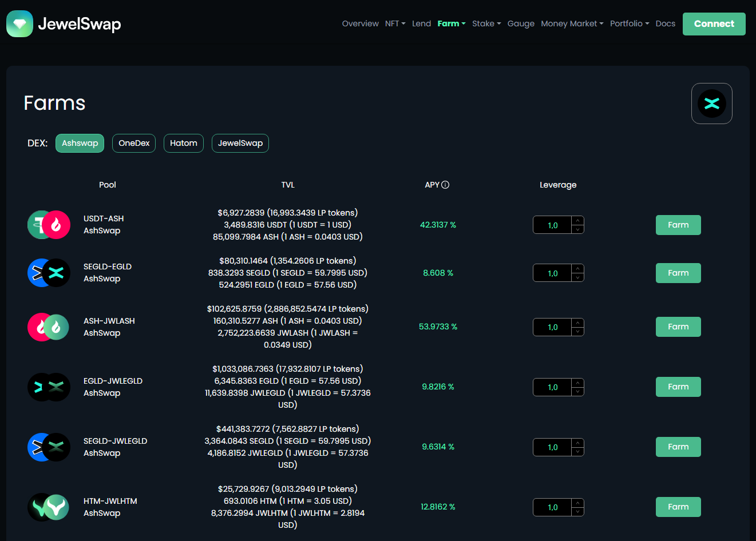This screenshot has height=541, width=756.
Task: Click the APY info circle icon
Action: (x=445, y=185)
